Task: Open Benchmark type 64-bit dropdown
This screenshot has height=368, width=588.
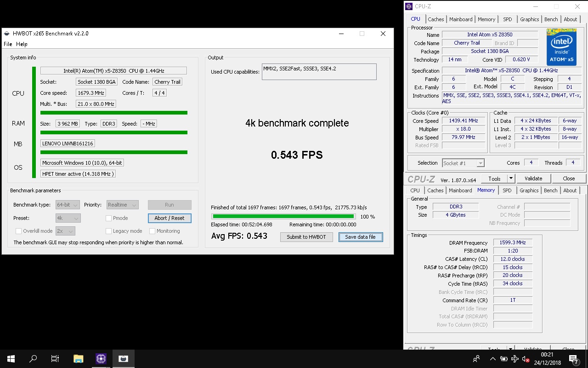Action: [68, 205]
